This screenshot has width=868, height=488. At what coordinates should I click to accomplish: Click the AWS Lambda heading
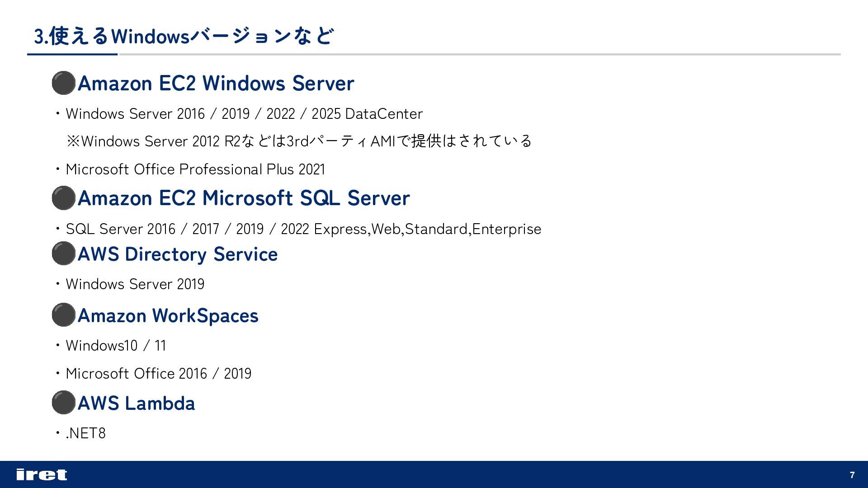pos(136,404)
